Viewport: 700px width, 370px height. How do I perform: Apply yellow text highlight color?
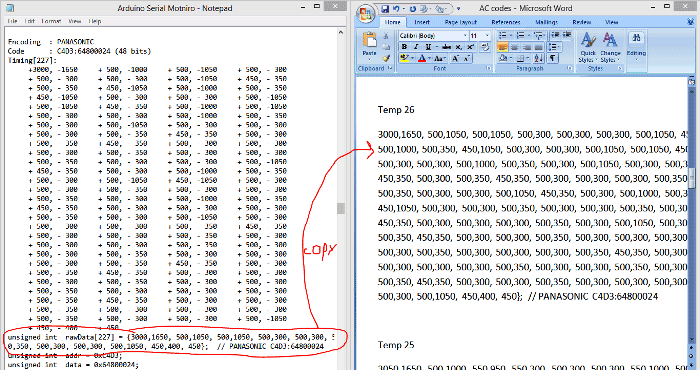[x=404, y=58]
